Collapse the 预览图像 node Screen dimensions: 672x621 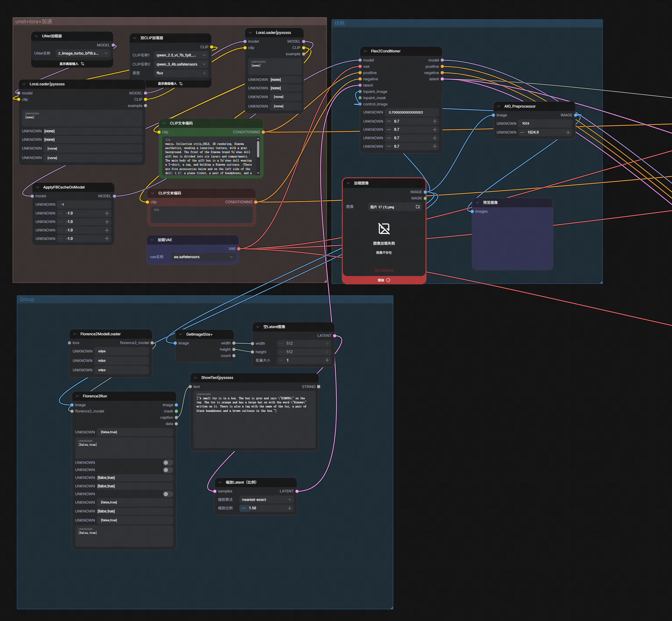477,203
